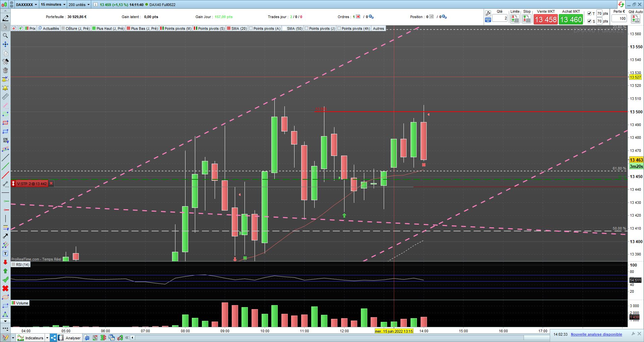Open the on-screen keyboard shortcuts icon
This screenshot has height=342, width=644.
point(488,20)
